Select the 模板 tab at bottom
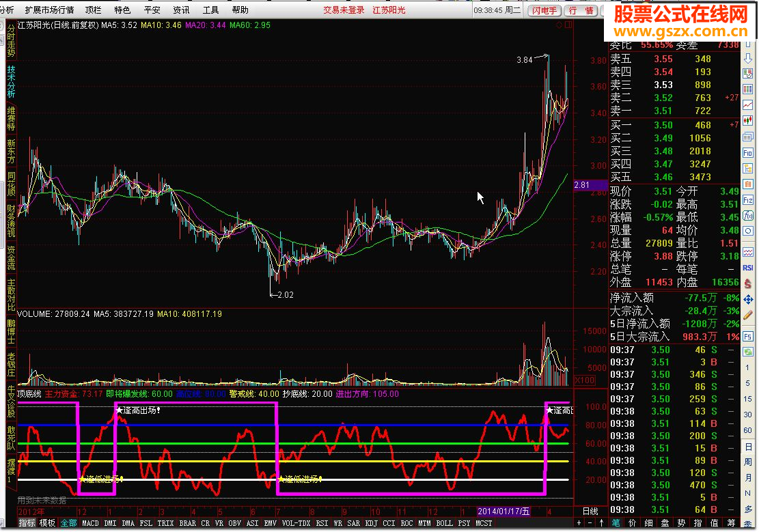The image size is (759, 532). click(x=47, y=523)
